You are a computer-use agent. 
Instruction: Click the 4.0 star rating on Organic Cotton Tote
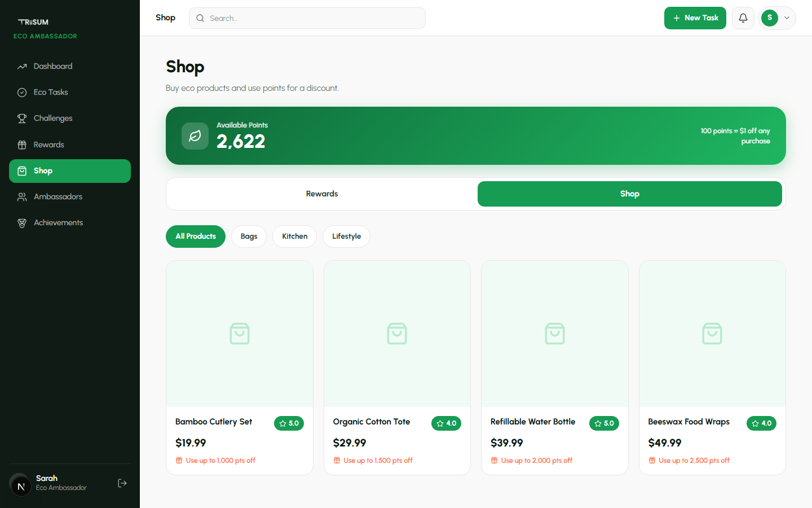click(446, 423)
